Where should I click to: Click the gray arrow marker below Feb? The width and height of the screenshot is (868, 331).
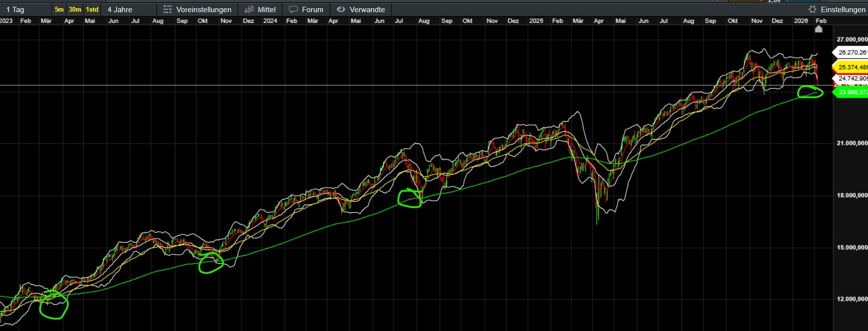pos(818,29)
